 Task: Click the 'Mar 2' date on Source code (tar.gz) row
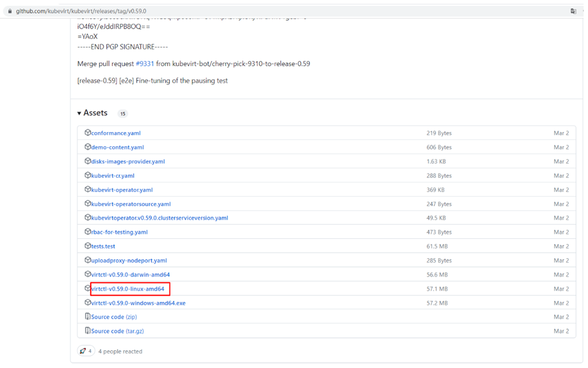[x=562, y=331]
